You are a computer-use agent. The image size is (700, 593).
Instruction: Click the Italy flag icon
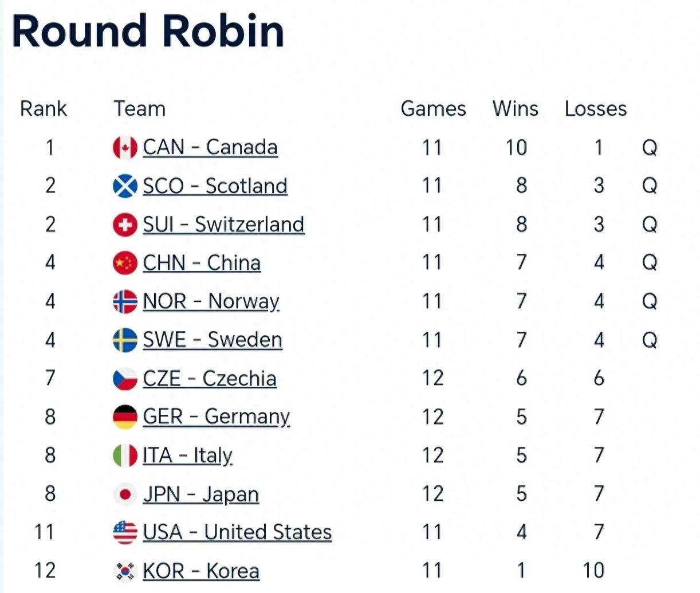point(125,455)
